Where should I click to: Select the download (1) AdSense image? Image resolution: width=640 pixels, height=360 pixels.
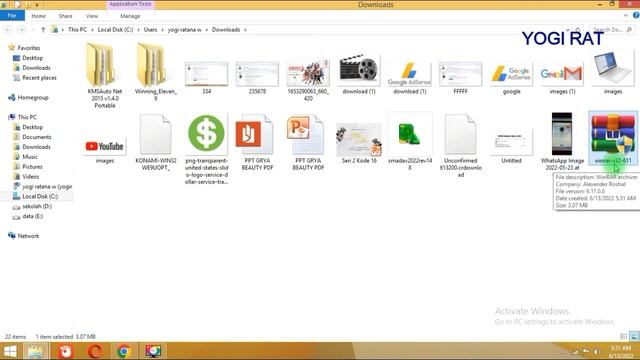point(409,78)
